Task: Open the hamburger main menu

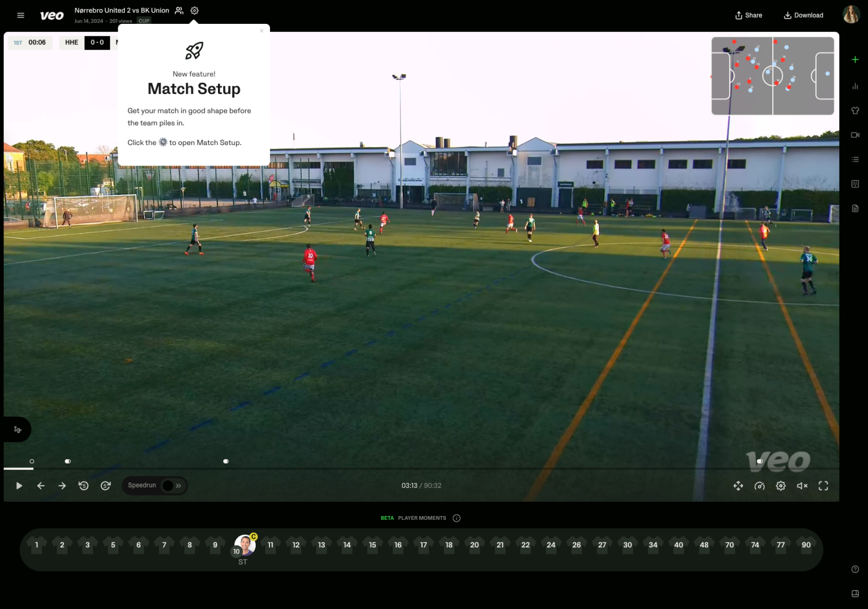Action: pyautogui.click(x=21, y=15)
